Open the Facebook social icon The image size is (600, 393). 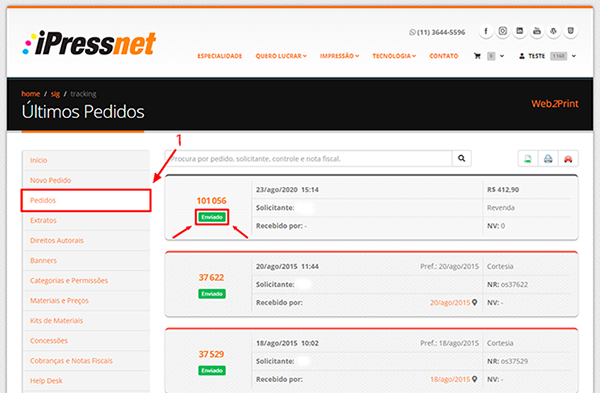[486, 31]
